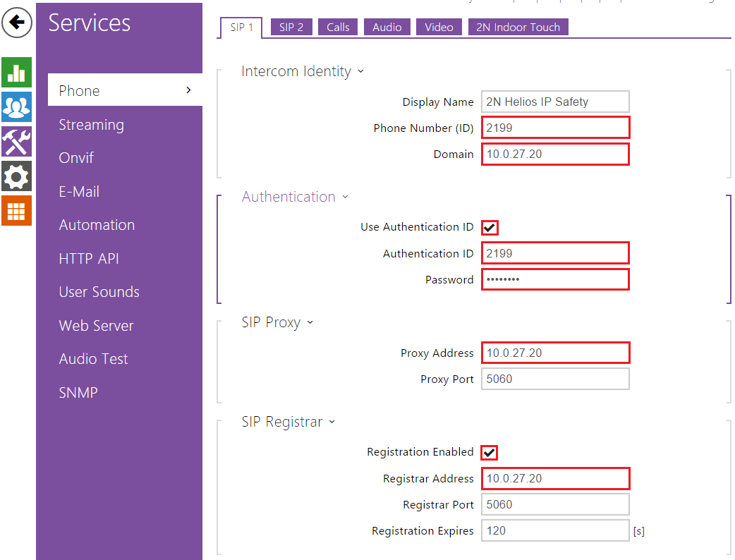Select the purple Hardware tools icon
735x560 pixels.
pos(16,142)
